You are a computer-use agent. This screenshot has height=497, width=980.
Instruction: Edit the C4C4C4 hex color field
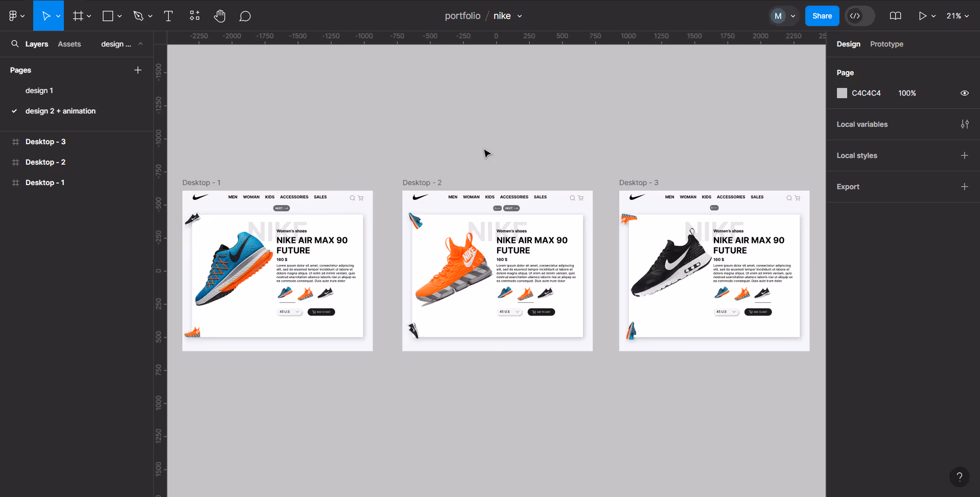pos(866,93)
